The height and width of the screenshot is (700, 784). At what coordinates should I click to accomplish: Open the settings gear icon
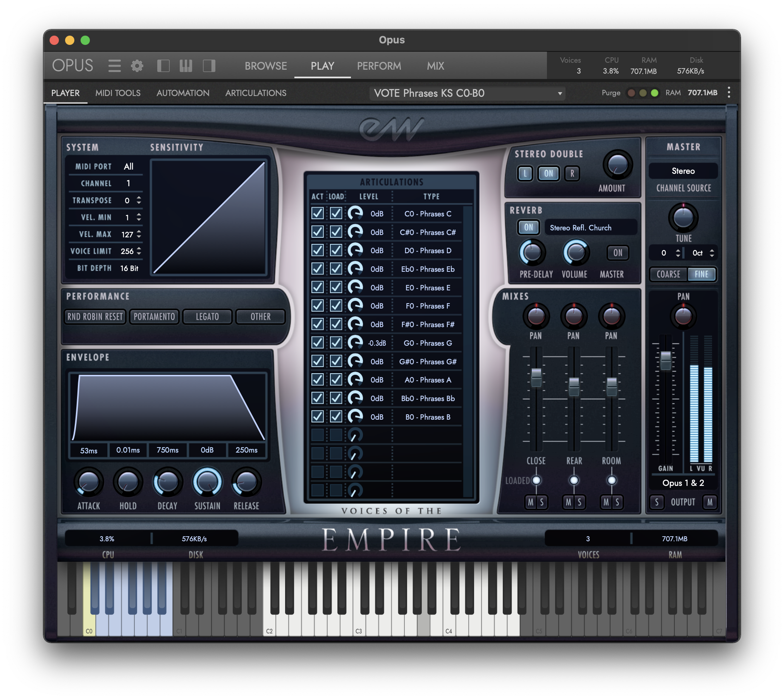[x=137, y=66]
